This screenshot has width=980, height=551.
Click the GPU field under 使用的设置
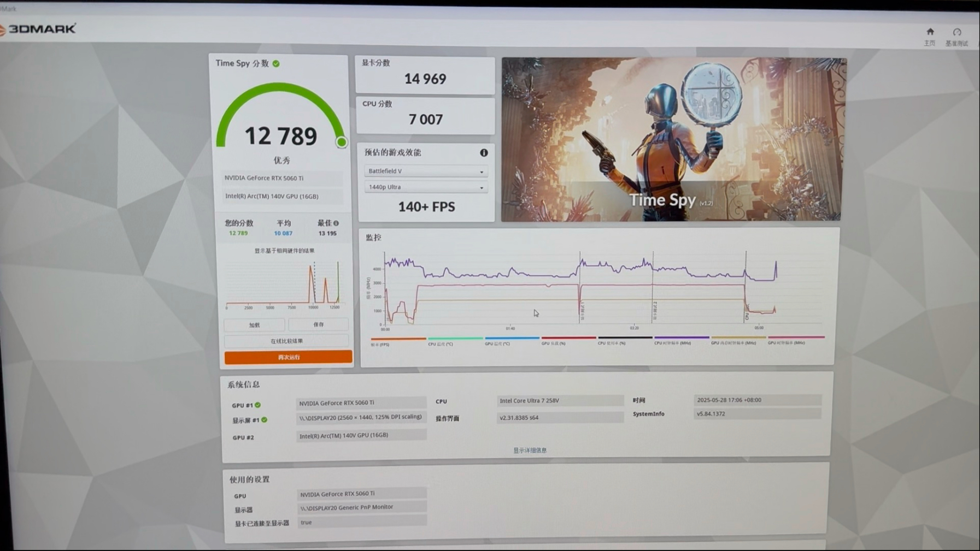click(x=361, y=494)
